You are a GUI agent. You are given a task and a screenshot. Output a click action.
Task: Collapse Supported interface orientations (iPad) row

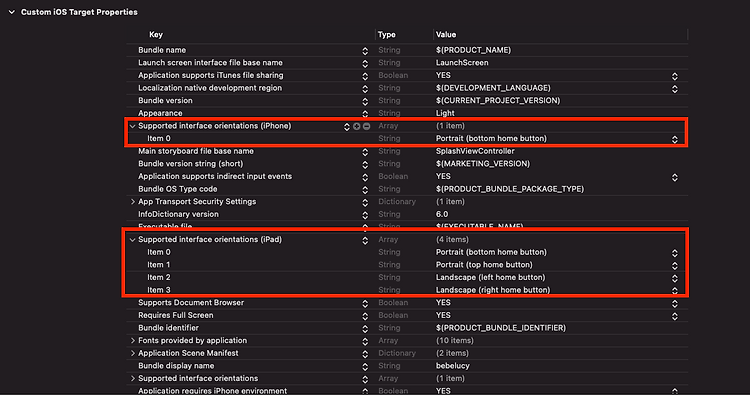(x=132, y=240)
